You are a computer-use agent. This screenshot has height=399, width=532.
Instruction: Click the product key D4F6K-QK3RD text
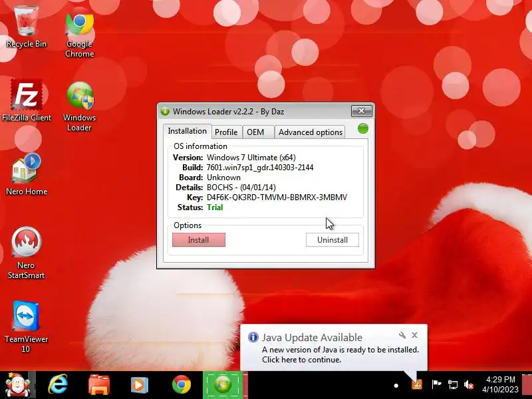277,198
